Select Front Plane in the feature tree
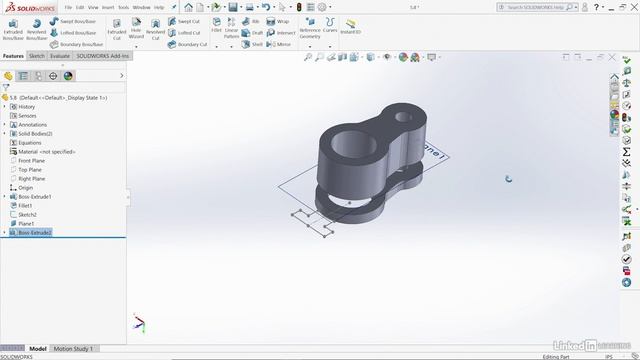Image resolution: width=640 pixels, height=360 pixels. tap(27, 160)
